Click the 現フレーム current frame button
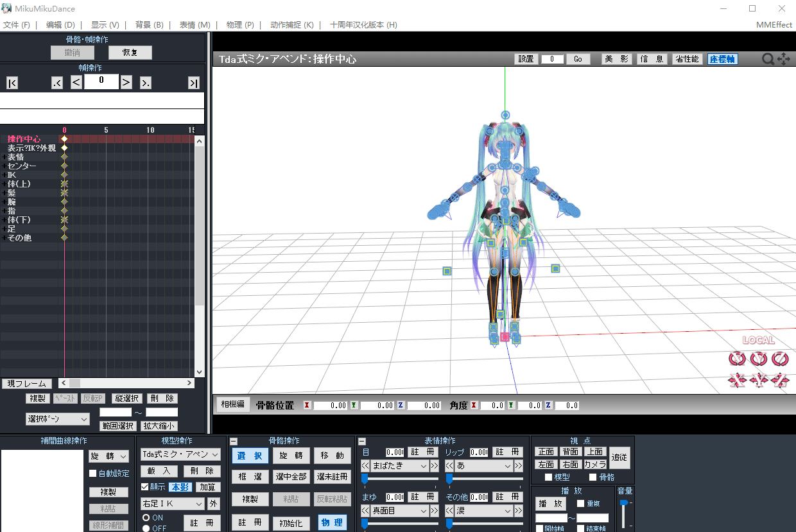 [26, 383]
